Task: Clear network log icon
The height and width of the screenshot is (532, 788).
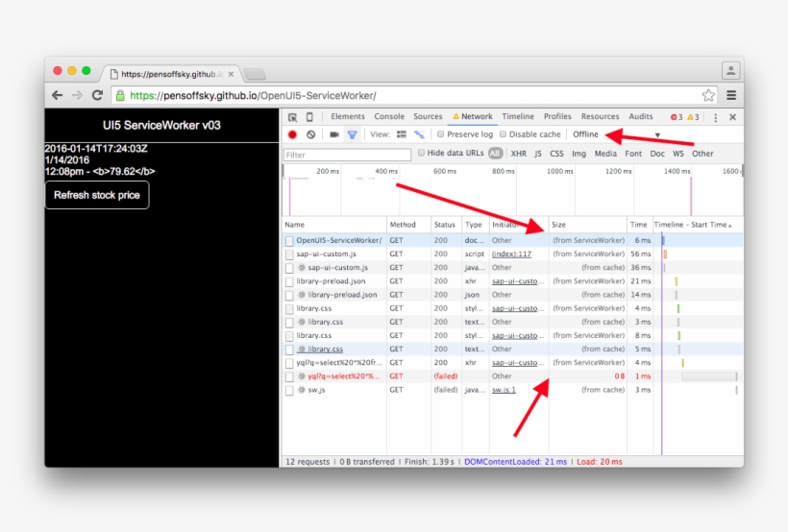Action: click(x=311, y=134)
